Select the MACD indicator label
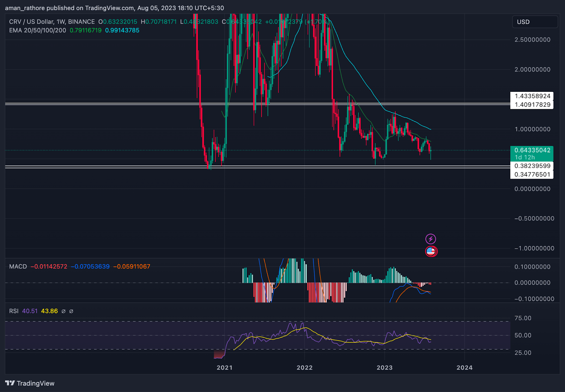The image size is (565, 392). pos(18,267)
